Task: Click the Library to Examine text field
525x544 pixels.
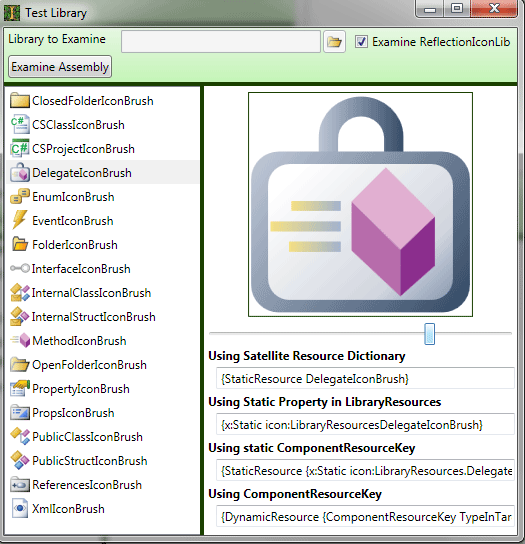Action: [221, 42]
